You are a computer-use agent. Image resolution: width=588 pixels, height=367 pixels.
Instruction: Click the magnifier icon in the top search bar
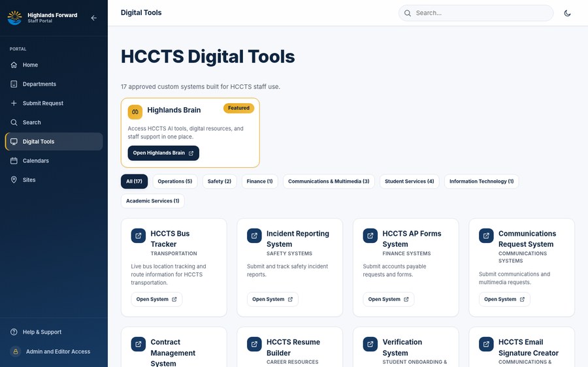(407, 13)
